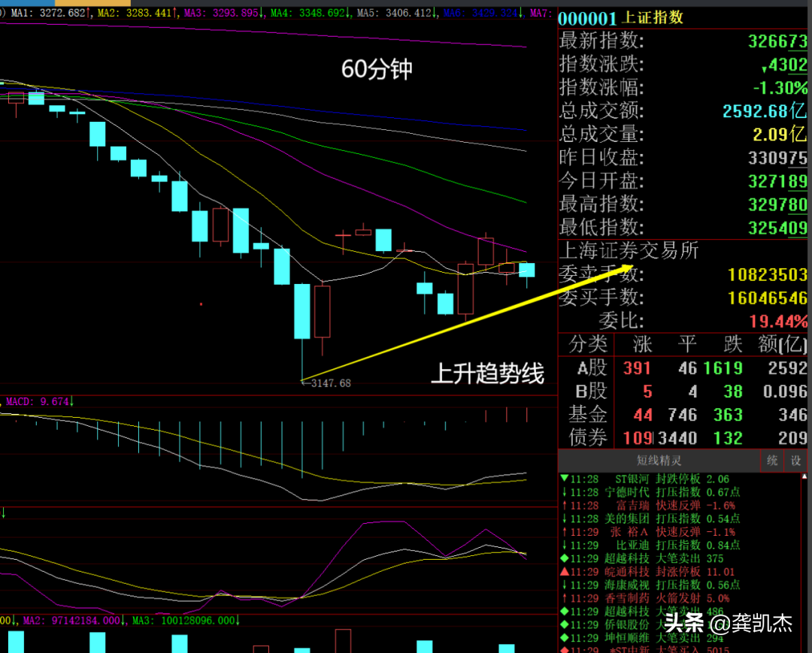
Task: Click the 委比 value 19.44%
Action: click(778, 322)
